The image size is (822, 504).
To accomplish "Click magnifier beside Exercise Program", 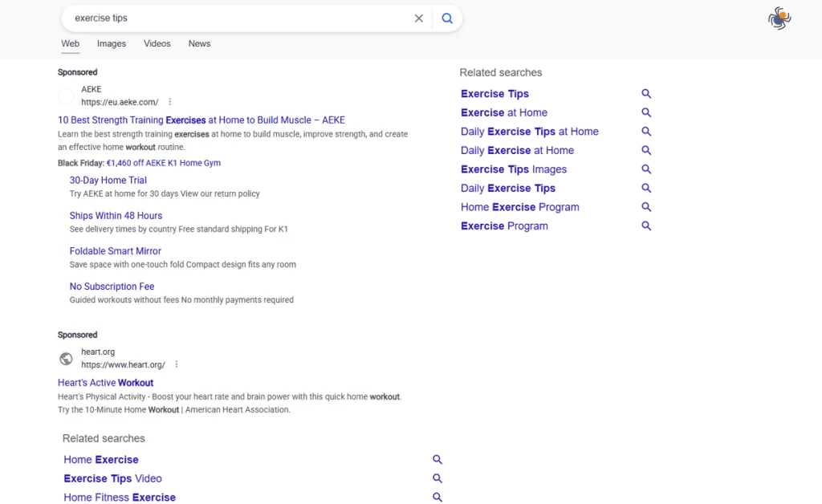I will coord(646,226).
